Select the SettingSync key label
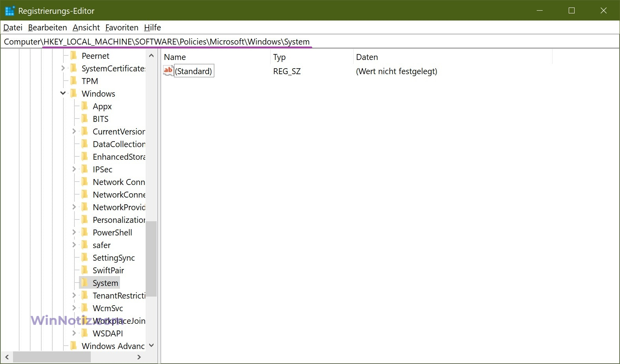 pos(114,258)
